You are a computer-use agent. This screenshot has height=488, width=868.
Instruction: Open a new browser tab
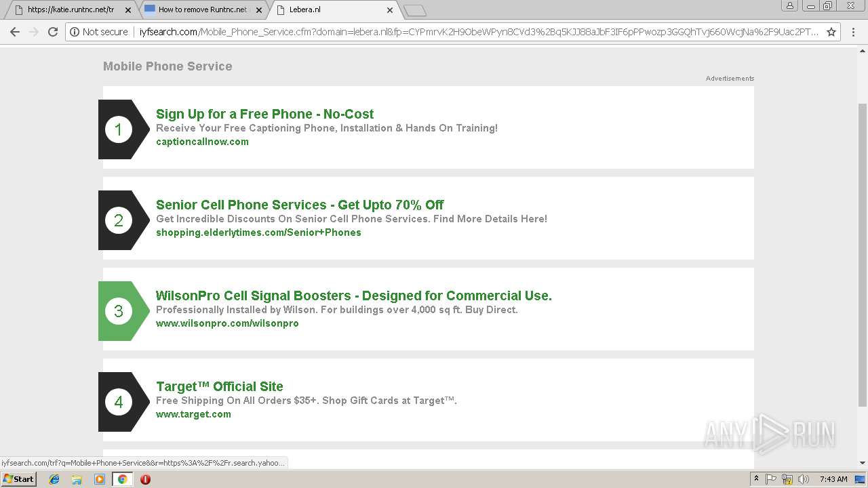coord(414,10)
